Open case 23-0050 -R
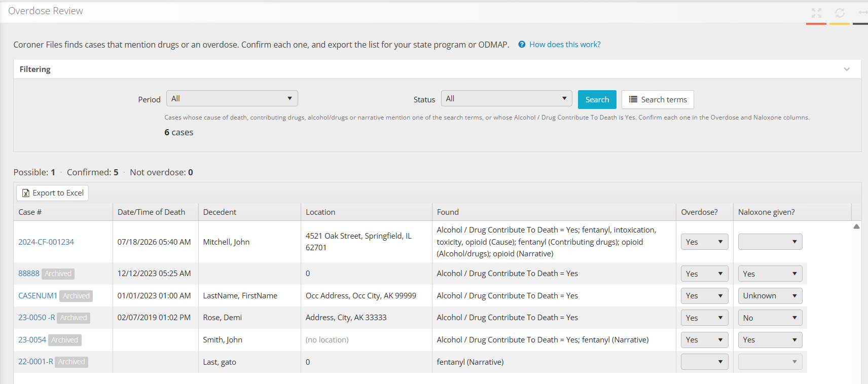The height and width of the screenshot is (384, 868). click(37, 318)
